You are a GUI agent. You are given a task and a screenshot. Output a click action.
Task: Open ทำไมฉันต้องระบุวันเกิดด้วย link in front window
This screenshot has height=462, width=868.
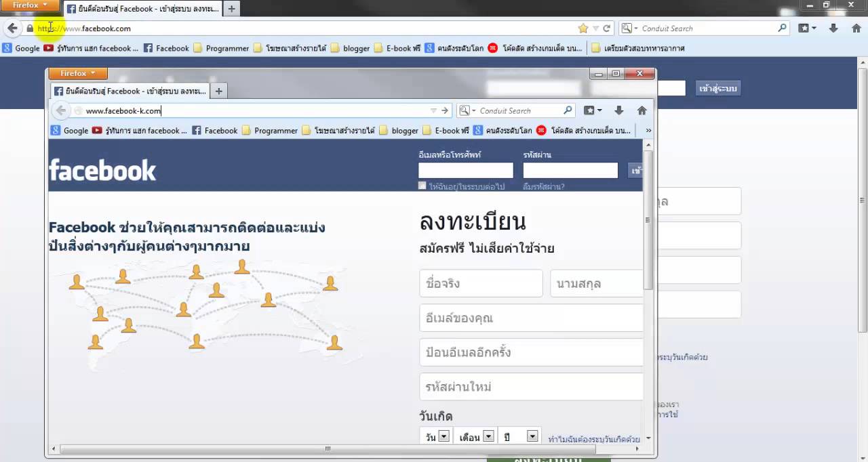click(x=594, y=439)
